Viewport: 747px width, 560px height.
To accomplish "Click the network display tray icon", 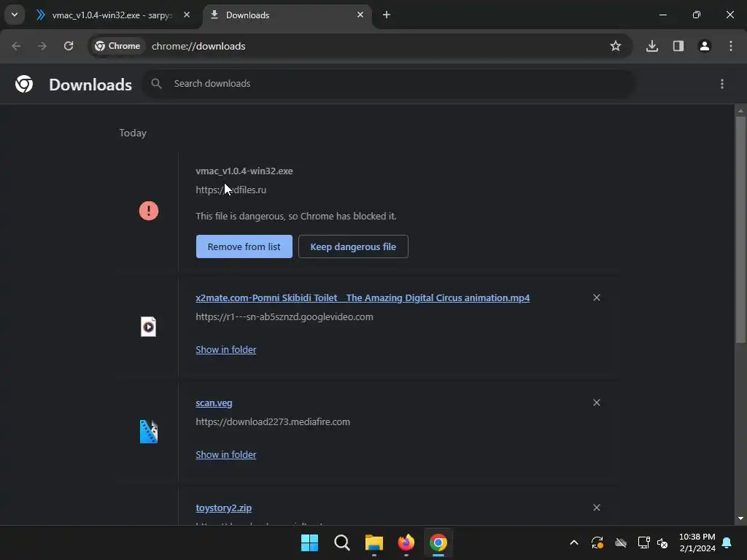I will coord(643,542).
